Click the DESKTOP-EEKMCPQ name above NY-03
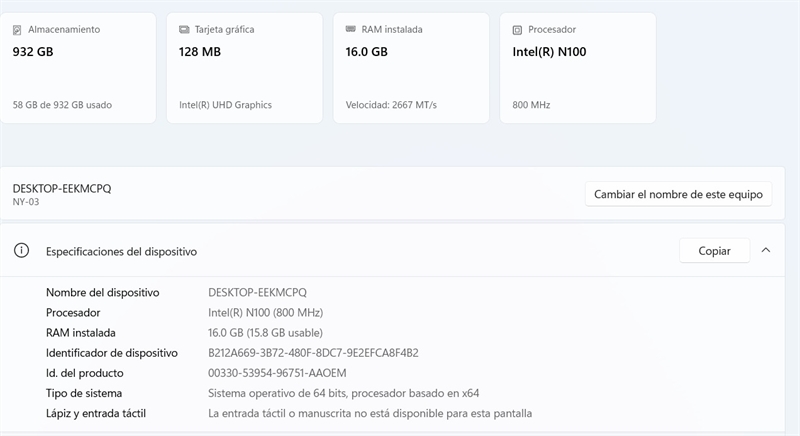Screen dimensions: 800x436 (x=62, y=188)
